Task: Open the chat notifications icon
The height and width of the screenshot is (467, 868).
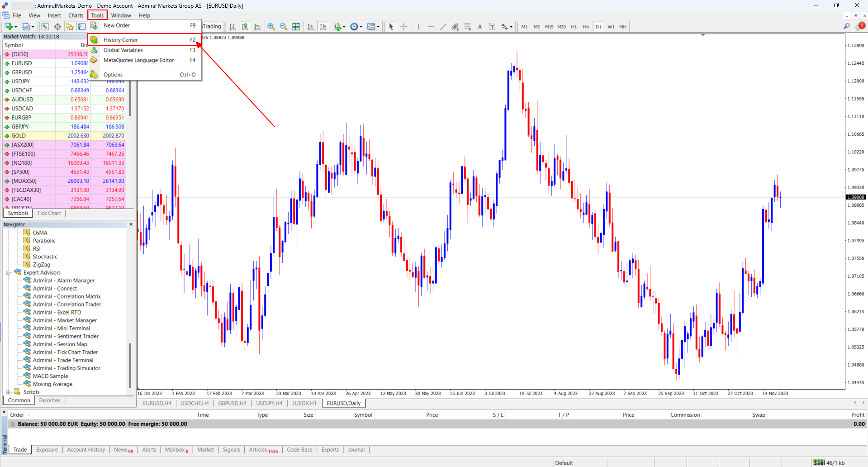Action: tap(860, 26)
